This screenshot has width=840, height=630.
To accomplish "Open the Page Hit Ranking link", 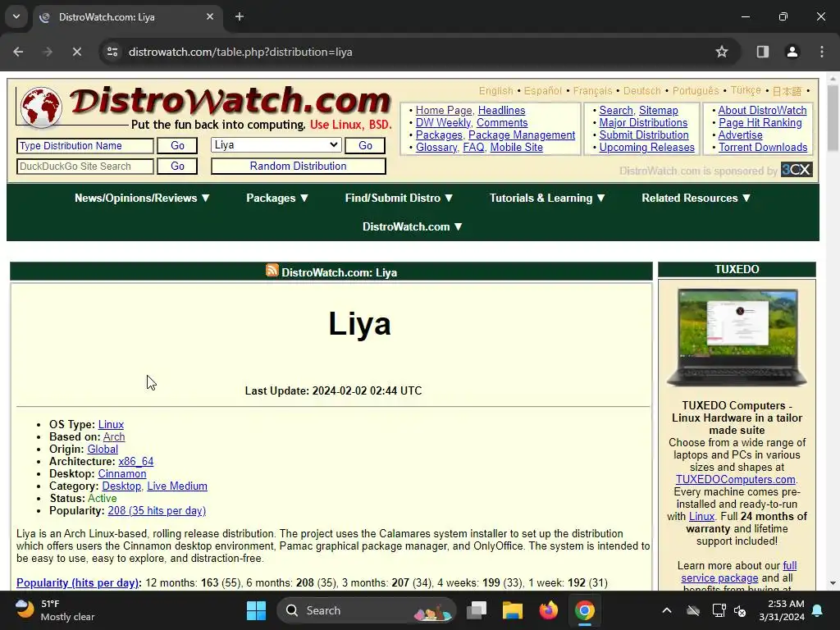I will [x=760, y=123].
